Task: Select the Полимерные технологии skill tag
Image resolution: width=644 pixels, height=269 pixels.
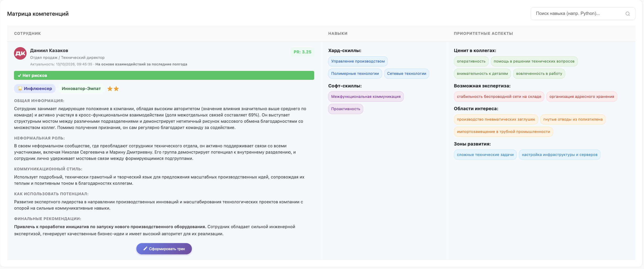Action: [355, 74]
